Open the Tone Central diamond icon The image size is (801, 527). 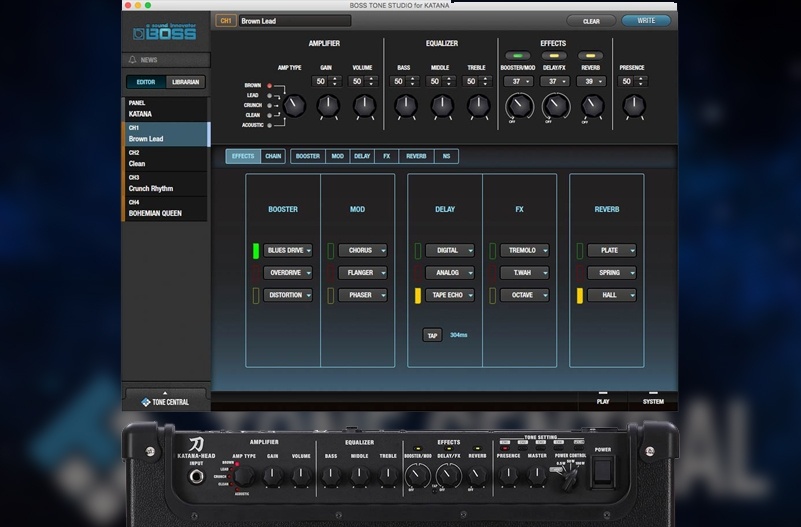pyautogui.click(x=146, y=402)
